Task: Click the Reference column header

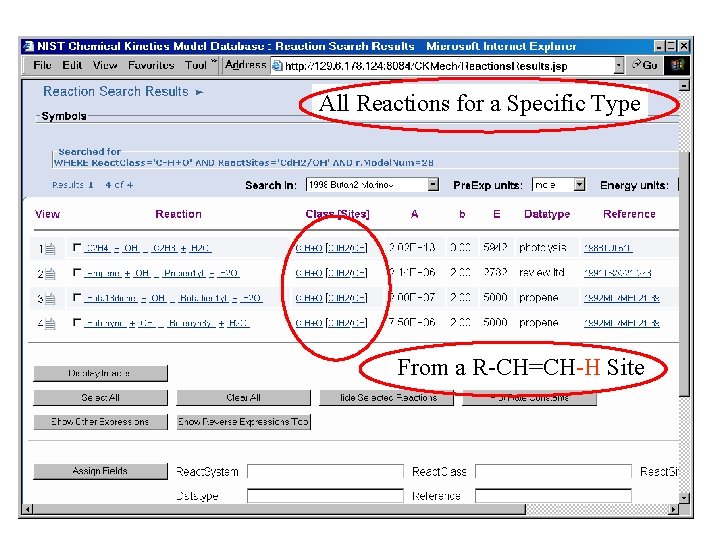Action: coord(629,214)
